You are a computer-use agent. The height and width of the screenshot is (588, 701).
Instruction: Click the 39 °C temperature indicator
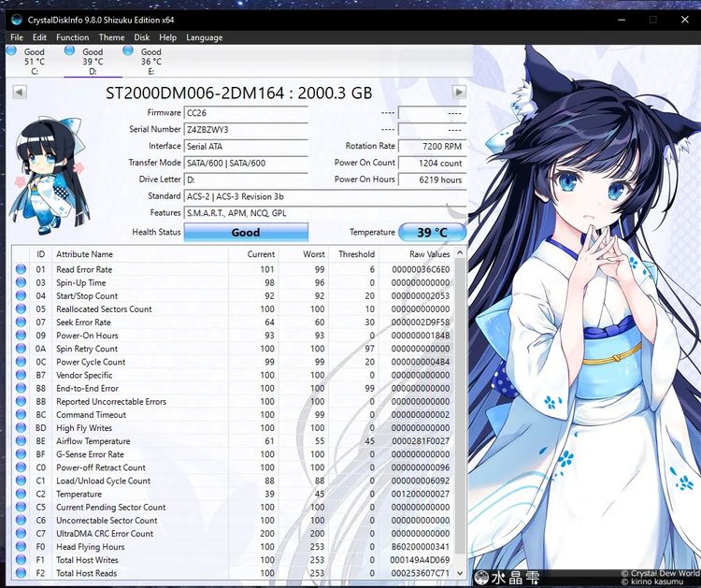pyautogui.click(x=432, y=233)
